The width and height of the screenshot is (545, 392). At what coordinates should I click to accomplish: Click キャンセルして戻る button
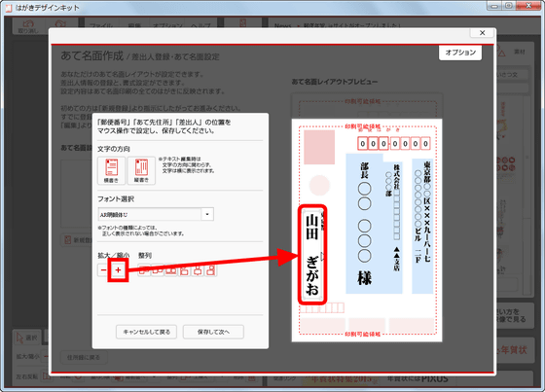[x=146, y=332]
